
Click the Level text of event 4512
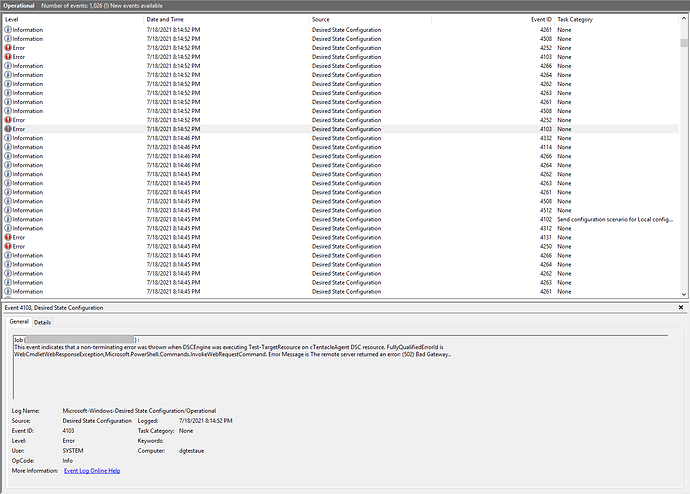click(x=28, y=210)
